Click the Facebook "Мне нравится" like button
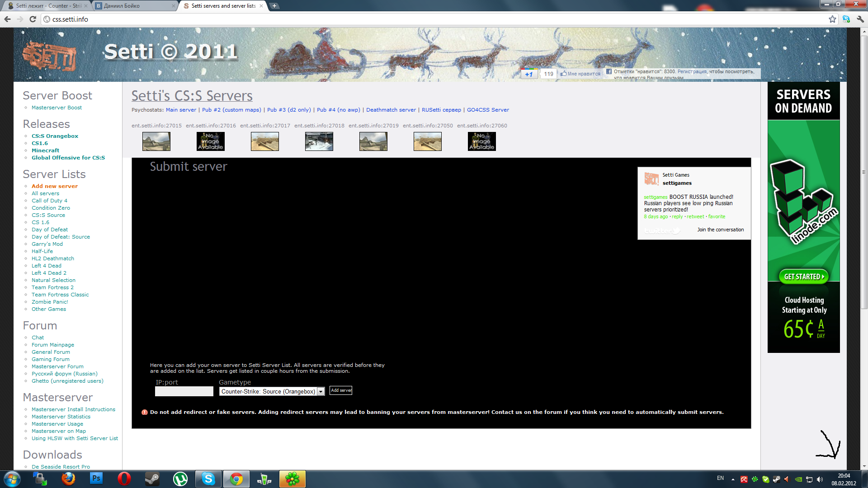Screen dimensions: 868x488 [580, 74]
